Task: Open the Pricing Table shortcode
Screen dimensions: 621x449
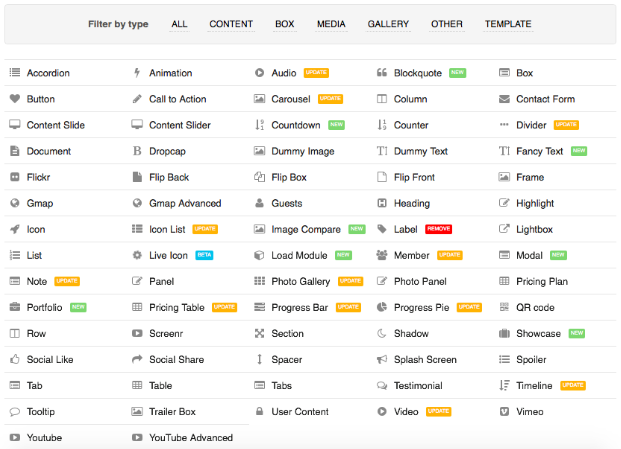Action: (176, 307)
